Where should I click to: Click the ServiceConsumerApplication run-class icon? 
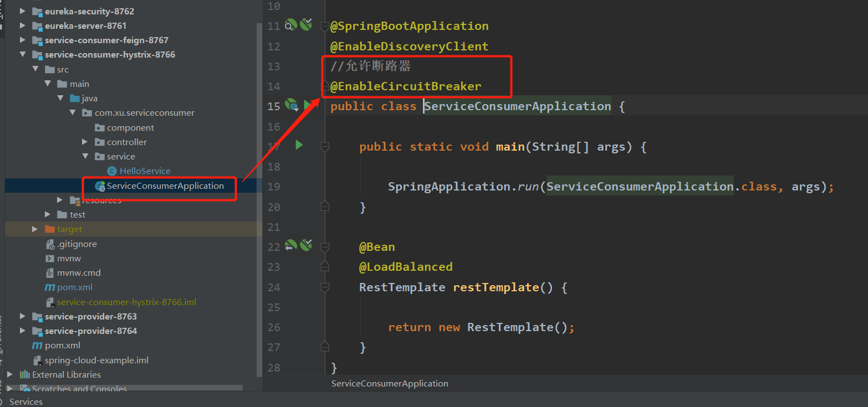coord(100,186)
